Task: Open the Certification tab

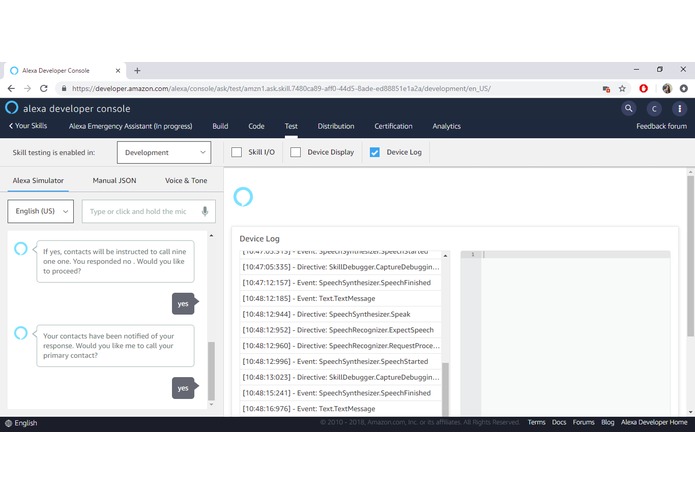Action: pyautogui.click(x=393, y=126)
